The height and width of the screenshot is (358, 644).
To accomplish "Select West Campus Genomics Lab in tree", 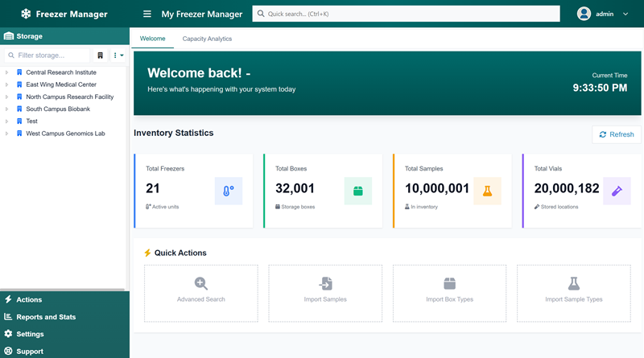I will coord(65,134).
